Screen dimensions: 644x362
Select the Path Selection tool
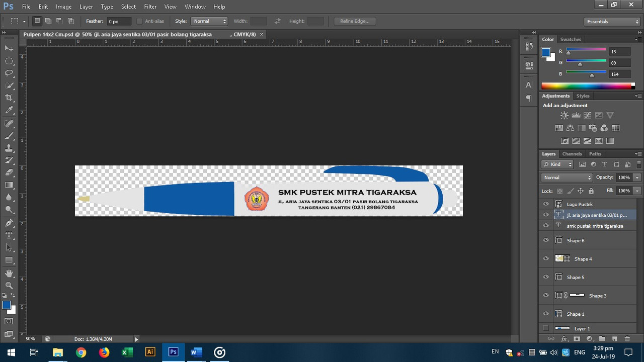9,247
